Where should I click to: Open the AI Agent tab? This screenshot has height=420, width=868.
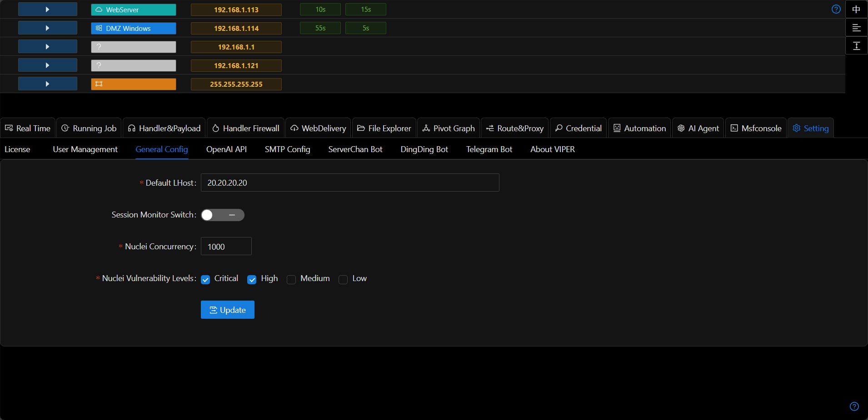[x=698, y=128]
